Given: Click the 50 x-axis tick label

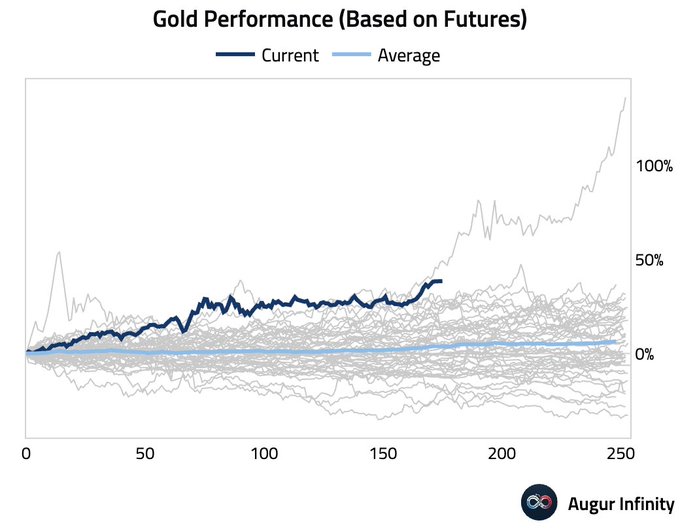Looking at the screenshot, I should [x=145, y=454].
